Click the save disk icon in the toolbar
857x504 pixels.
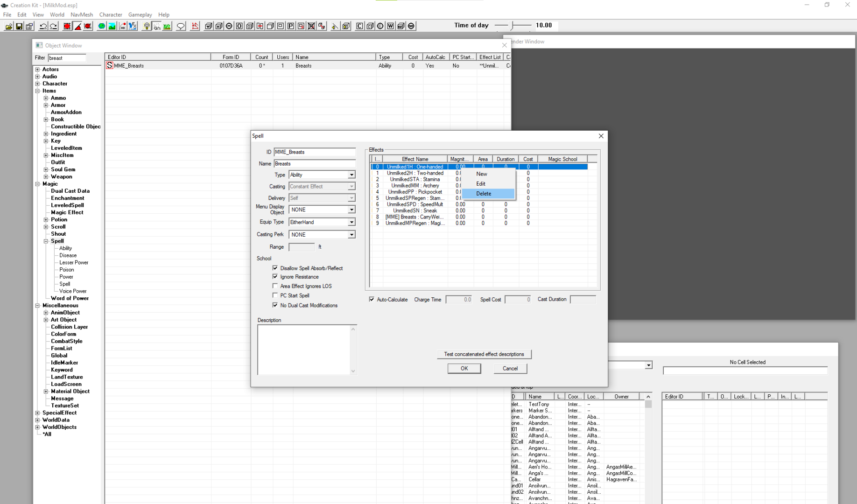19,26
